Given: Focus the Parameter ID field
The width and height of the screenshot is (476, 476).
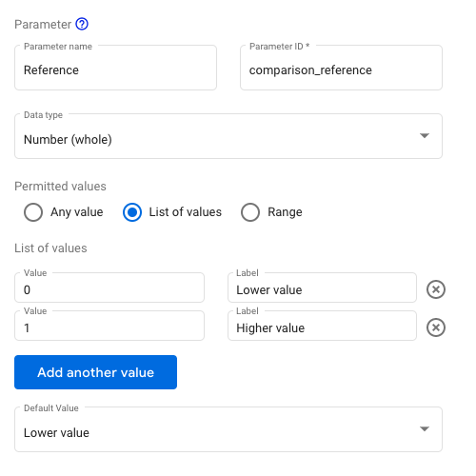Looking at the screenshot, I should click(341, 68).
